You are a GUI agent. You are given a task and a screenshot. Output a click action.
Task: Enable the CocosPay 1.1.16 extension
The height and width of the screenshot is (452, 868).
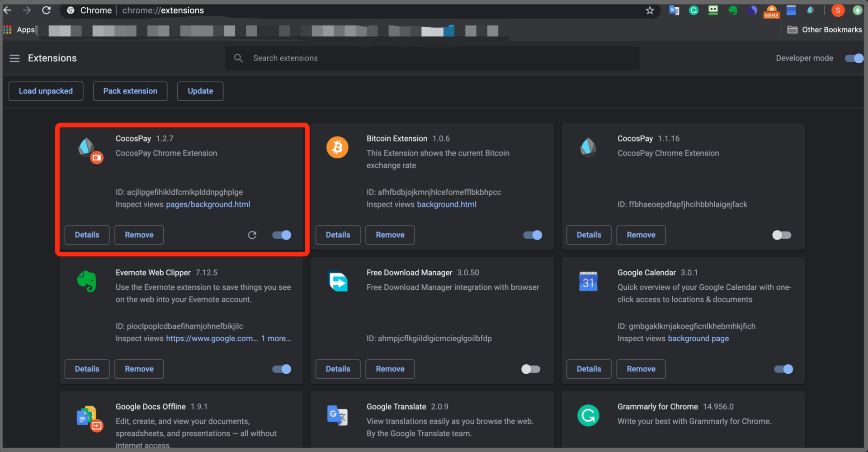(782, 235)
